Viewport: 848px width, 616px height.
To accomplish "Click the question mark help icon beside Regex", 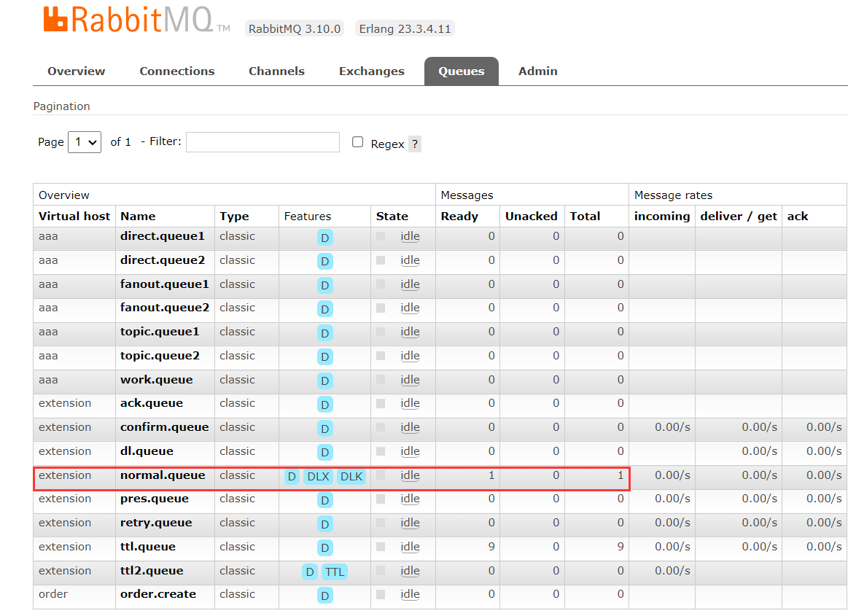I will tap(414, 144).
